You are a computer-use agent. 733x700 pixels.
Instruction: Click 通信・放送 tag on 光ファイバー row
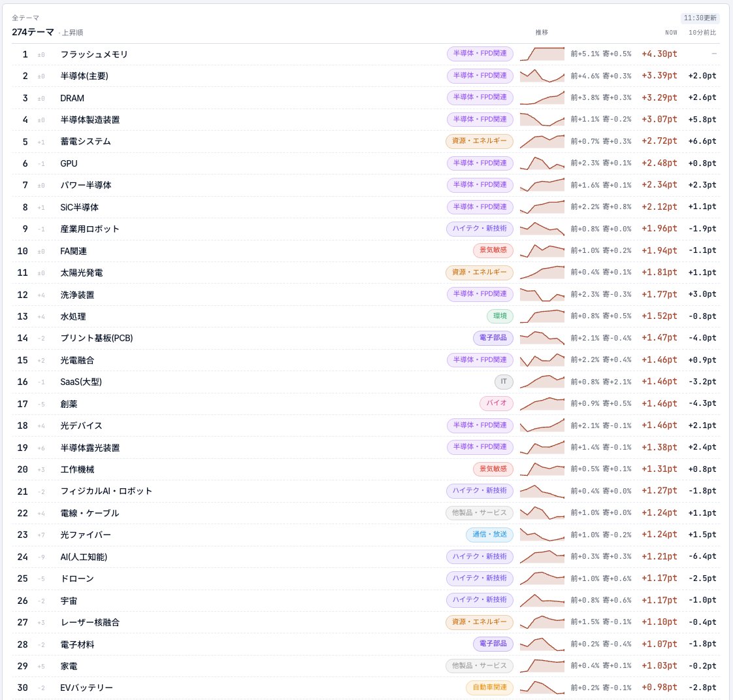[489, 535]
